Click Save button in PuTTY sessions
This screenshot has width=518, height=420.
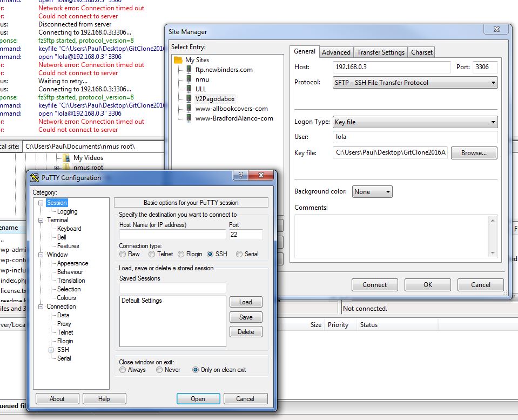[246, 317]
